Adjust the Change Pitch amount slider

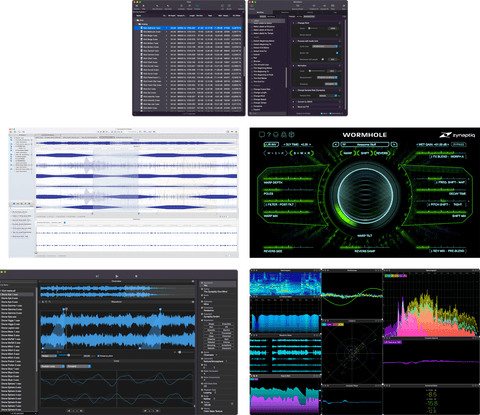coord(317,28)
